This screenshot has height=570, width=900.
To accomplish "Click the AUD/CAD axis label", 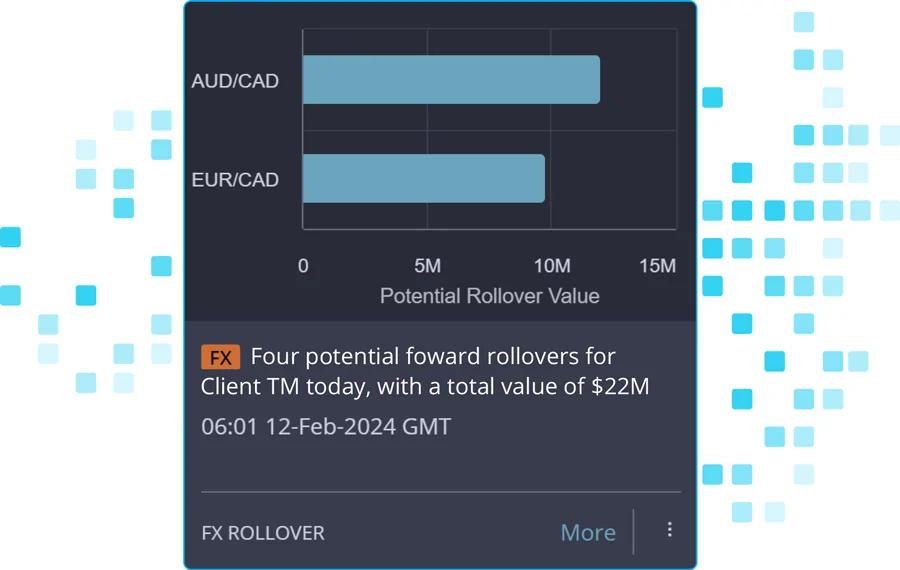I will pos(235,81).
